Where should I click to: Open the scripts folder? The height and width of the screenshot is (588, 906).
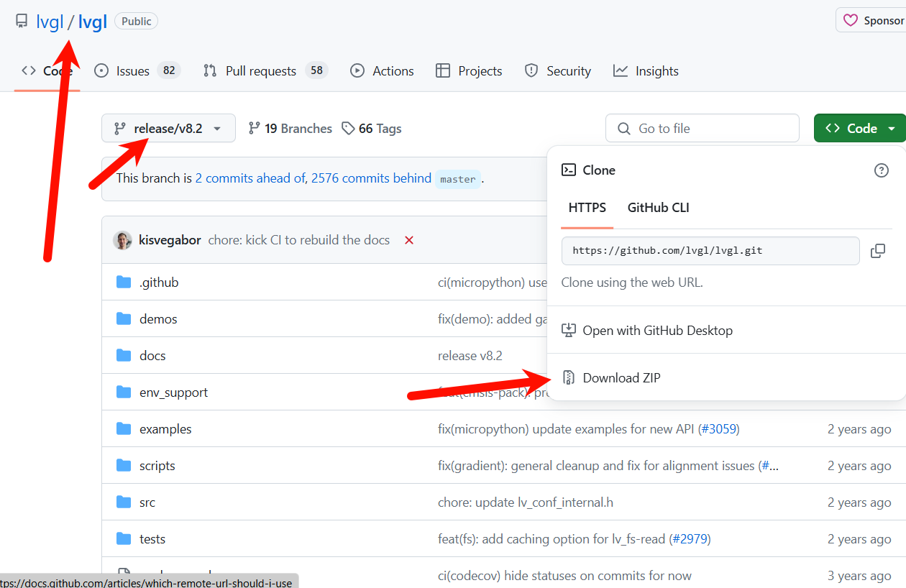(157, 466)
